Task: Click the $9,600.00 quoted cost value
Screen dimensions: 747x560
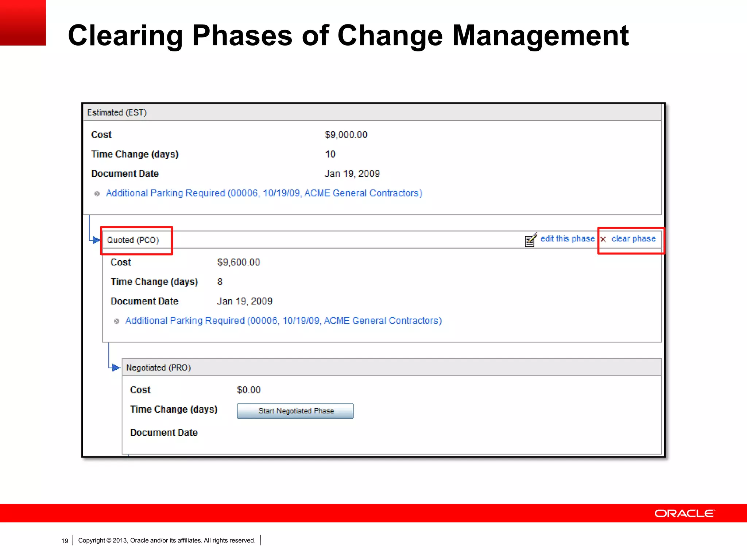Action: pyautogui.click(x=239, y=262)
